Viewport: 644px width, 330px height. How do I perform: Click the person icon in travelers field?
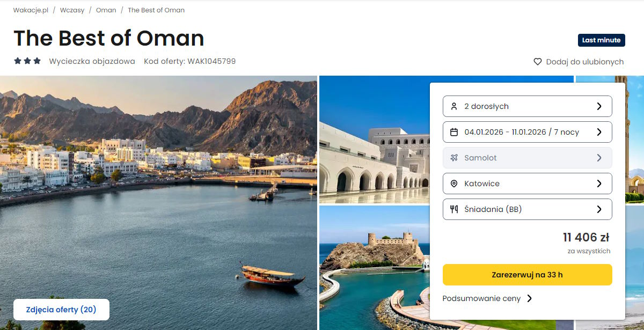pyautogui.click(x=454, y=106)
